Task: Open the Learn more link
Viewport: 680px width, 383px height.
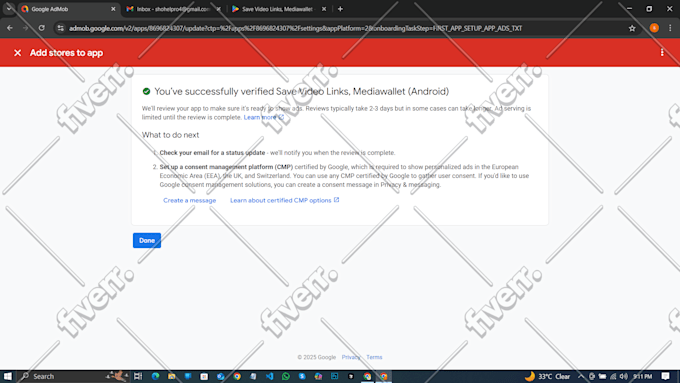Action: [x=264, y=117]
